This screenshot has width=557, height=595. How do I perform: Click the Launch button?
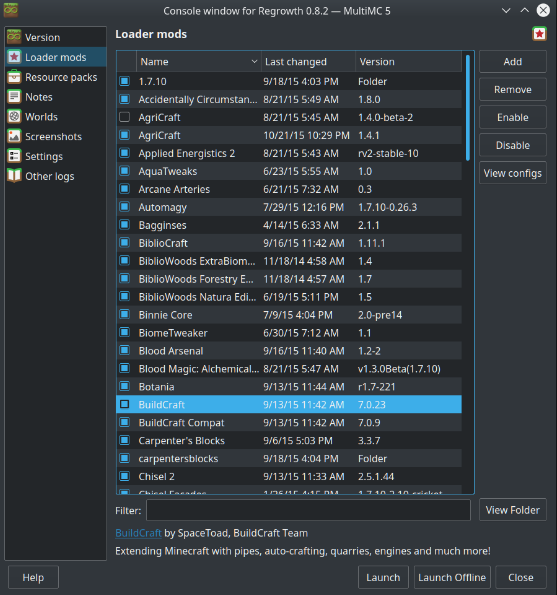click(x=383, y=577)
